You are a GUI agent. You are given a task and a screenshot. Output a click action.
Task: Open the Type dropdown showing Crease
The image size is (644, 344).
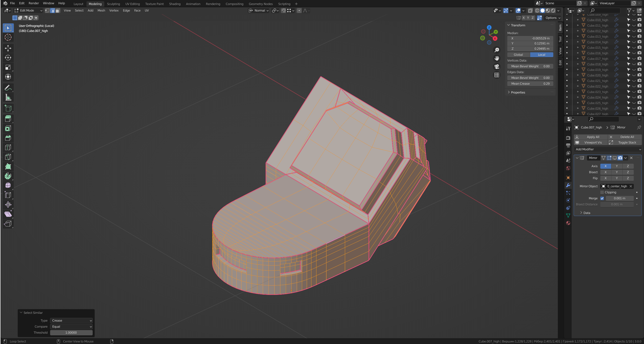click(x=71, y=321)
